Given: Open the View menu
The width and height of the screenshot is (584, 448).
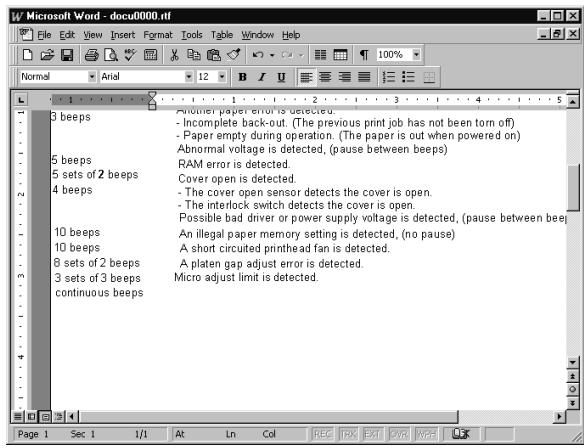Looking at the screenshot, I should 93,35.
